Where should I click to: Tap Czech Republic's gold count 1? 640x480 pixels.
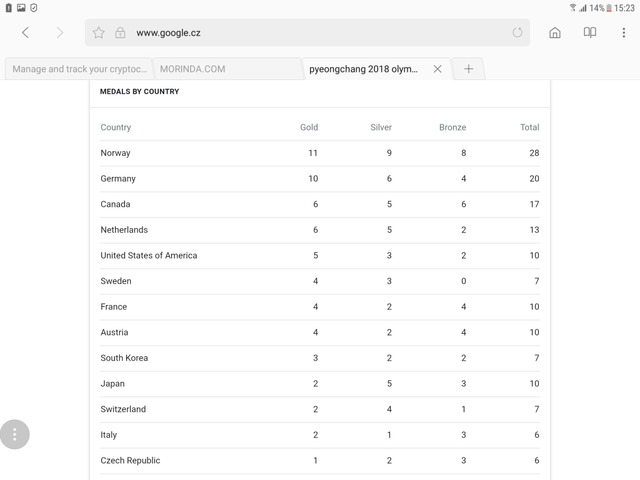pyautogui.click(x=316, y=460)
